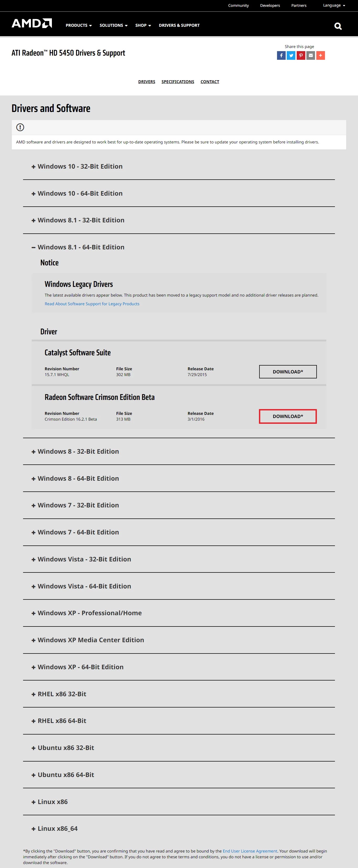Share this page on Twitter
358x868 pixels.
[291, 55]
